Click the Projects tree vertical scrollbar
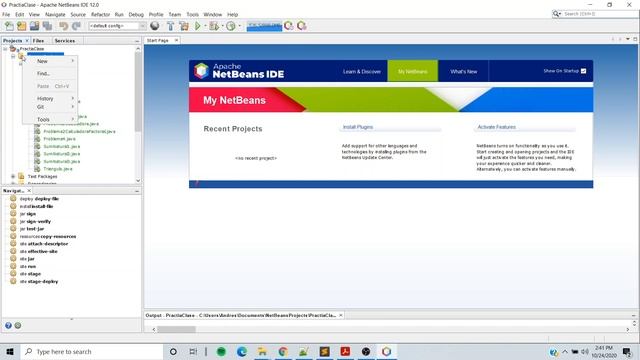640x360 pixels. [138, 91]
